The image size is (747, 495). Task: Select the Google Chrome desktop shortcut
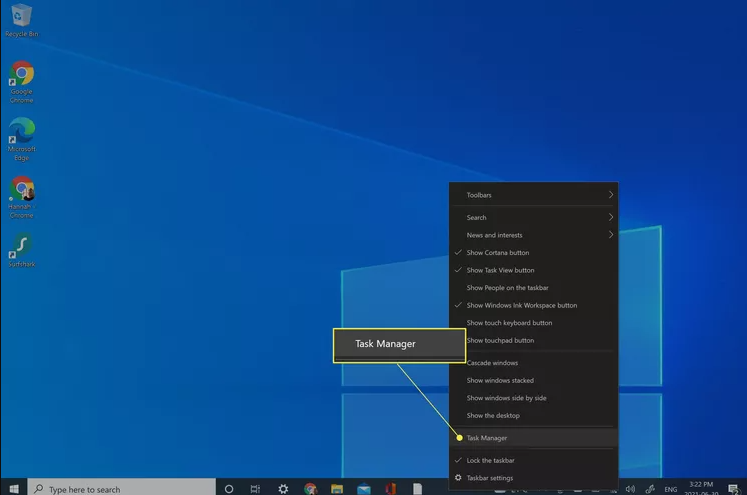coord(21,82)
